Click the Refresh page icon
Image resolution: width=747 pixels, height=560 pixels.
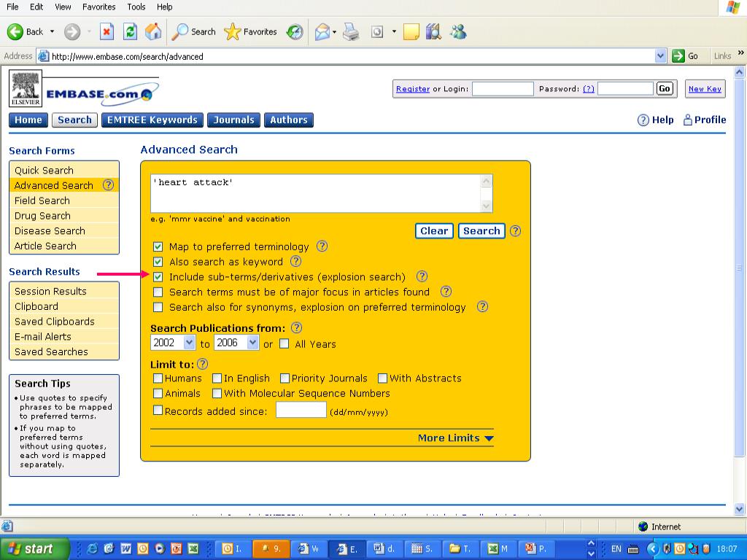pos(130,32)
